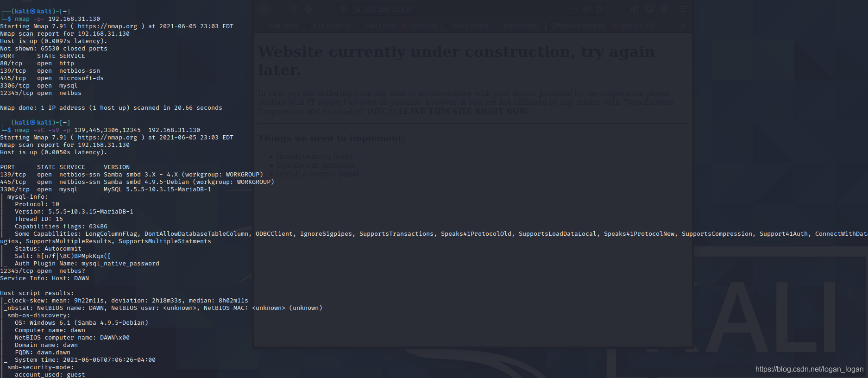Click the Firefox forward arrow
This screenshot has width=868, height=378.
click(278, 9)
